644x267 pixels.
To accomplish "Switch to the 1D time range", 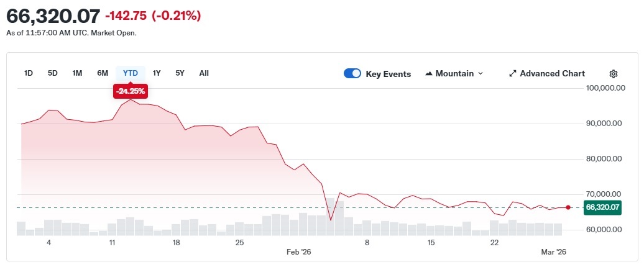I will [29, 73].
